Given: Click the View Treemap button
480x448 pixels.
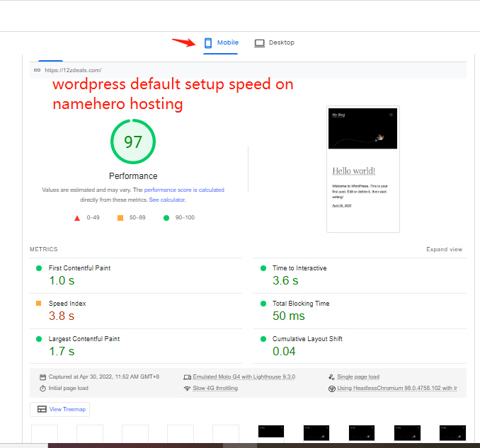Looking at the screenshot, I should pyautogui.click(x=59, y=409).
